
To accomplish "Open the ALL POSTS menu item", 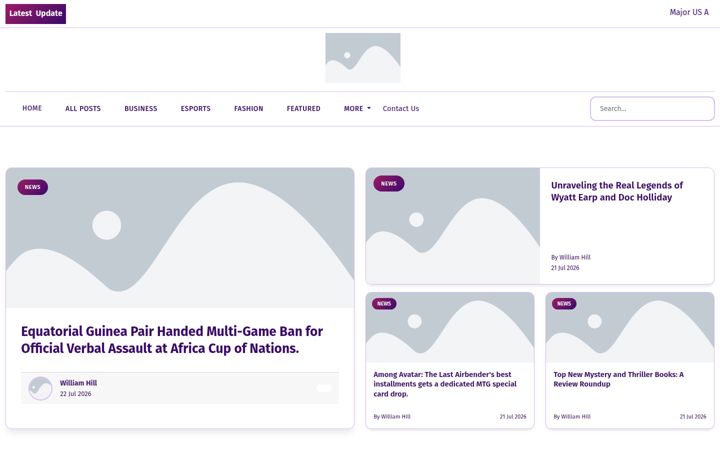I will click(x=83, y=109).
